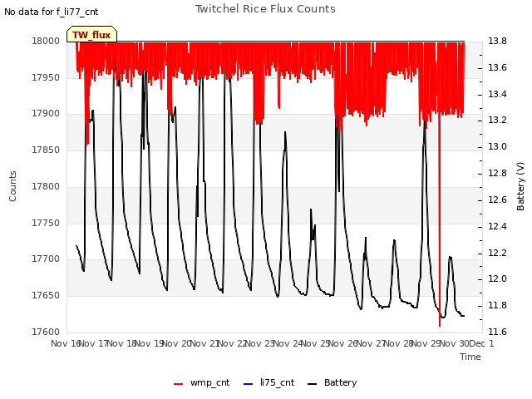Toggle the Battery legend entry
532x399 pixels.
coord(332,382)
